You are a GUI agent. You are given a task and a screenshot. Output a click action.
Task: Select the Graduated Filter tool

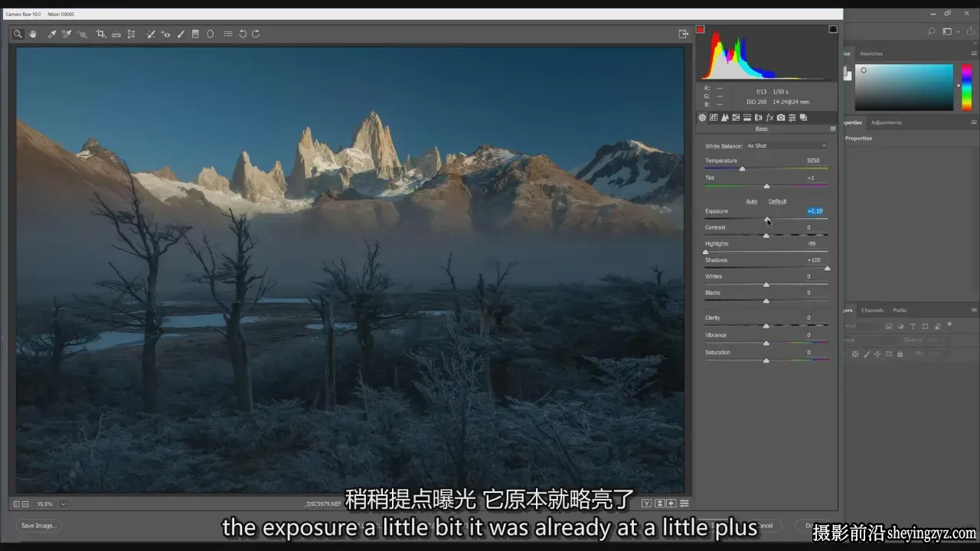(195, 34)
